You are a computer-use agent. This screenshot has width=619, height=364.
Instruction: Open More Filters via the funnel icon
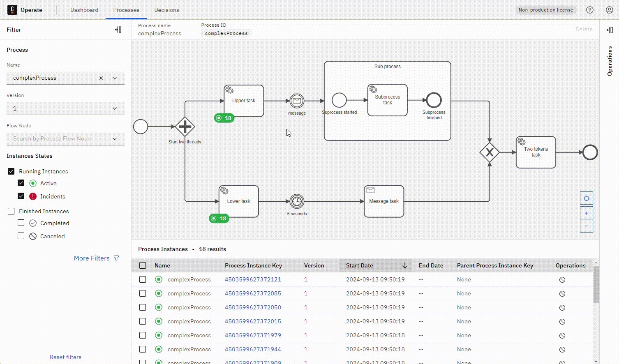[117, 258]
